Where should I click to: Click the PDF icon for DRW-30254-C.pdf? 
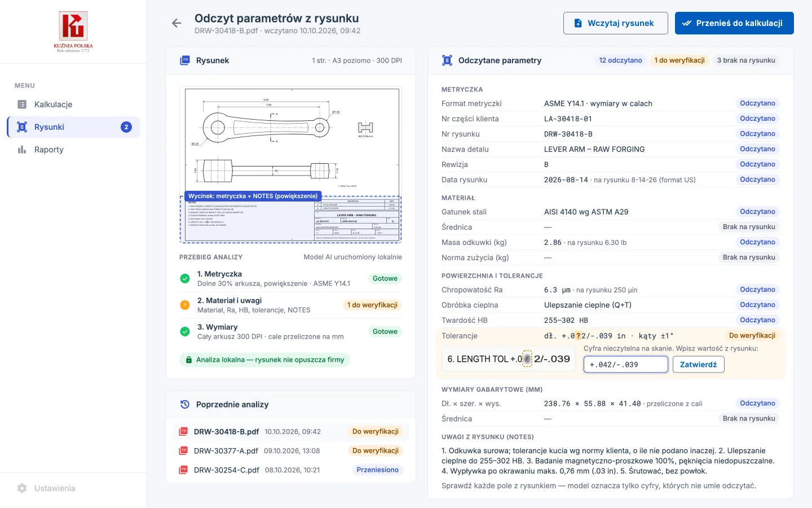(x=183, y=470)
